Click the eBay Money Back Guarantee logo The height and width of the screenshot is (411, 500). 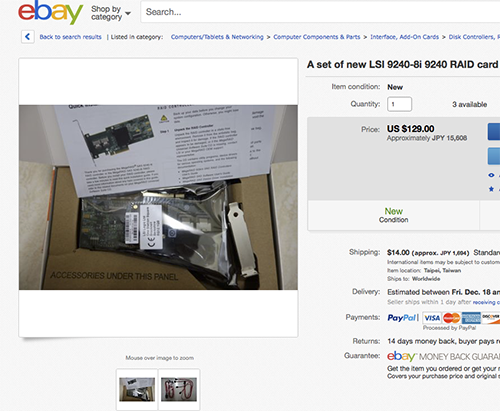point(443,356)
